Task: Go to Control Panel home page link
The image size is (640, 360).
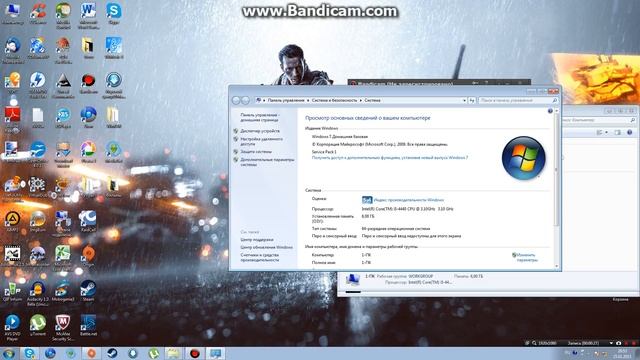Action: (260, 118)
